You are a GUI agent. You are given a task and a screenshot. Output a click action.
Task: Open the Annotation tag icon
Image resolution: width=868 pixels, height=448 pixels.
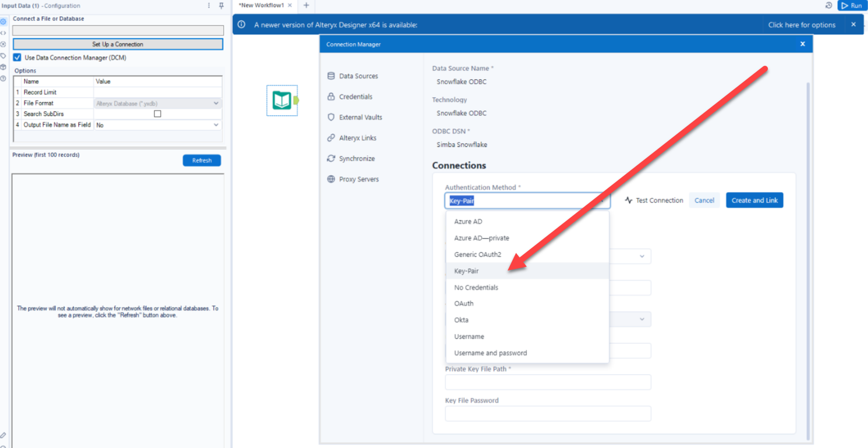pos(3,56)
